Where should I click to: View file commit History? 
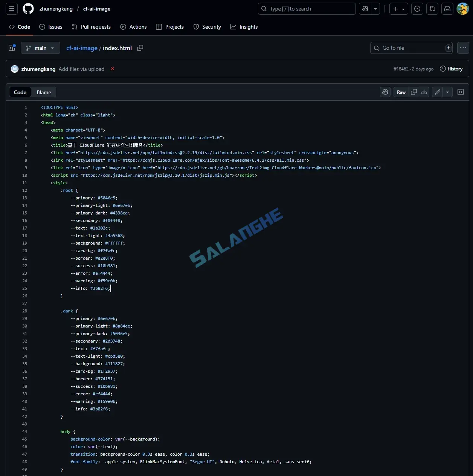(x=451, y=69)
